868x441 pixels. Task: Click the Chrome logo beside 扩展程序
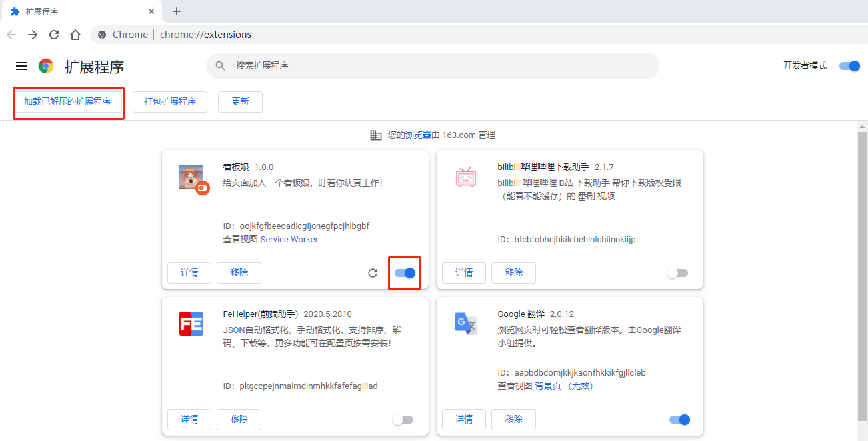point(46,66)
